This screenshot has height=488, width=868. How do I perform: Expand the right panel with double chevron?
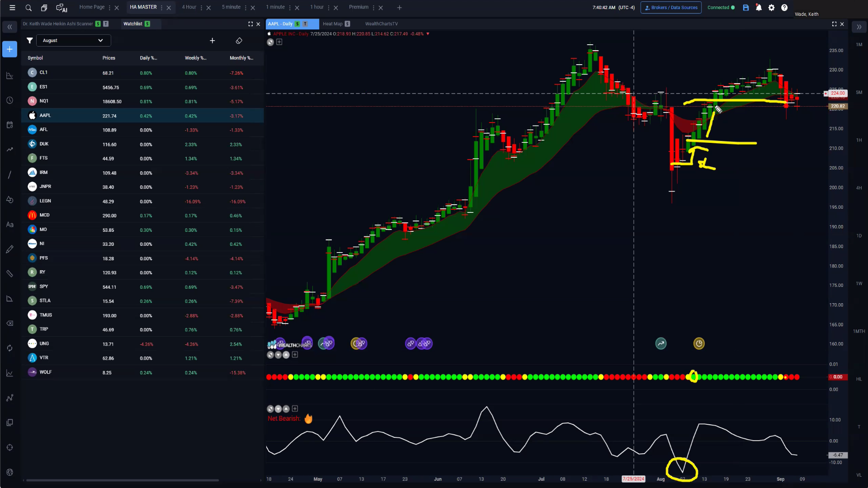(x=859, y=27)
